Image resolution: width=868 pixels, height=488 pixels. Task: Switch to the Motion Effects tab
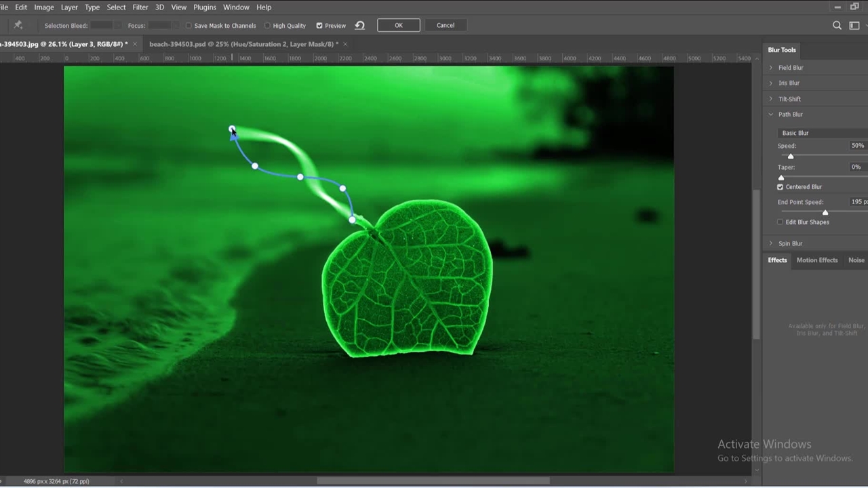click(x=816, y=260)
